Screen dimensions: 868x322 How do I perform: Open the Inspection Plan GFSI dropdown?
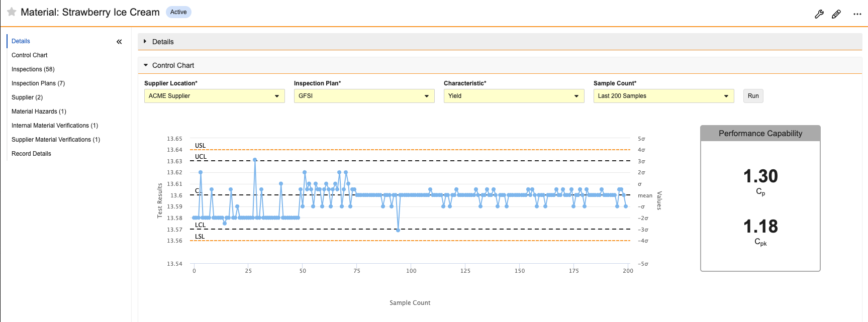364,96
